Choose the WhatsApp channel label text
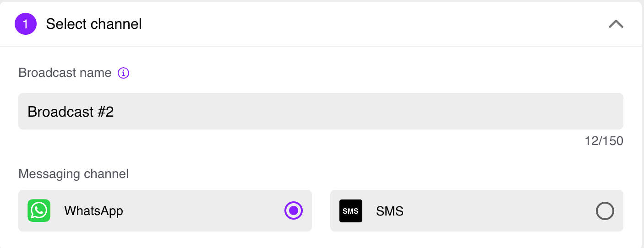 (93, 211)
